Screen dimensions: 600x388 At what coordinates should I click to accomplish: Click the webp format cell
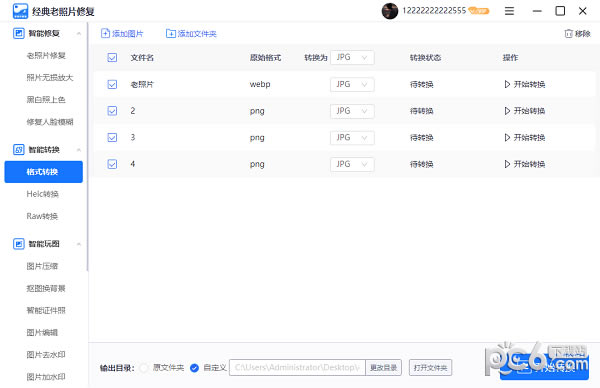[x=260, y=84]
